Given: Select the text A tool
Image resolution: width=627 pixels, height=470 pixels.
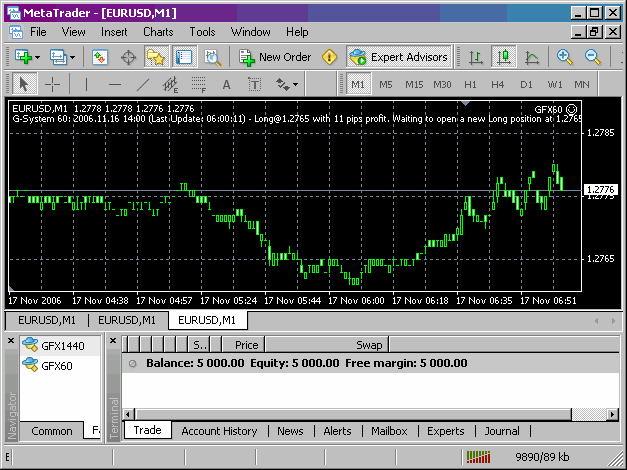Looking at the screenshot, I should (226, 84).
